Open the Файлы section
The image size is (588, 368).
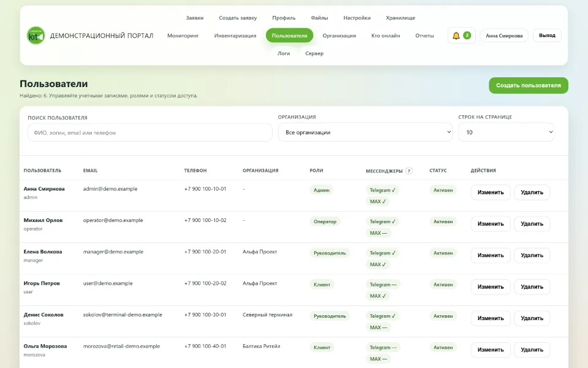pyautogui.click(x=320, y=18)
